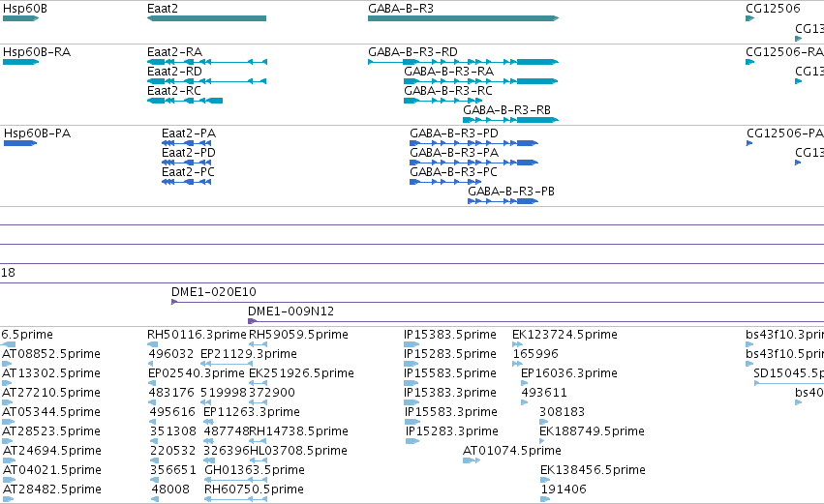Open the EP16036.3prime EST
824x504 pixels.
pyautogui.click(x=569, y=373)
